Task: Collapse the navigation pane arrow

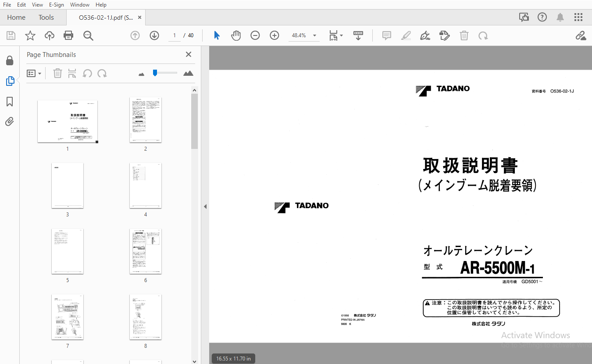Action: point(205,206)
